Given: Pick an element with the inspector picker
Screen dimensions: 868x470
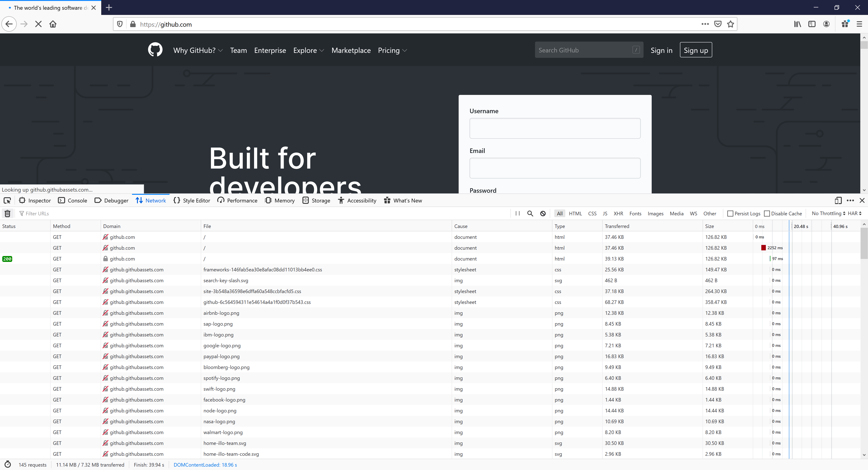Looking at the screenshot, I should pos(7,201).
